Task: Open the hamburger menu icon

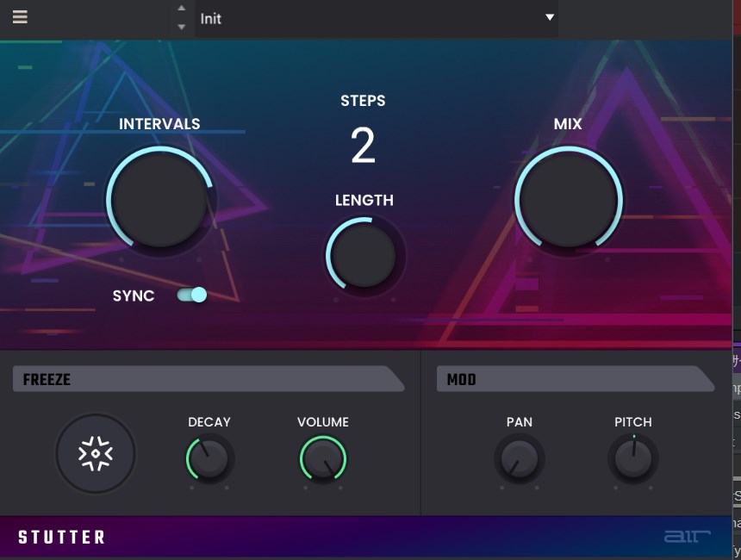Action: tap(20, 17)
